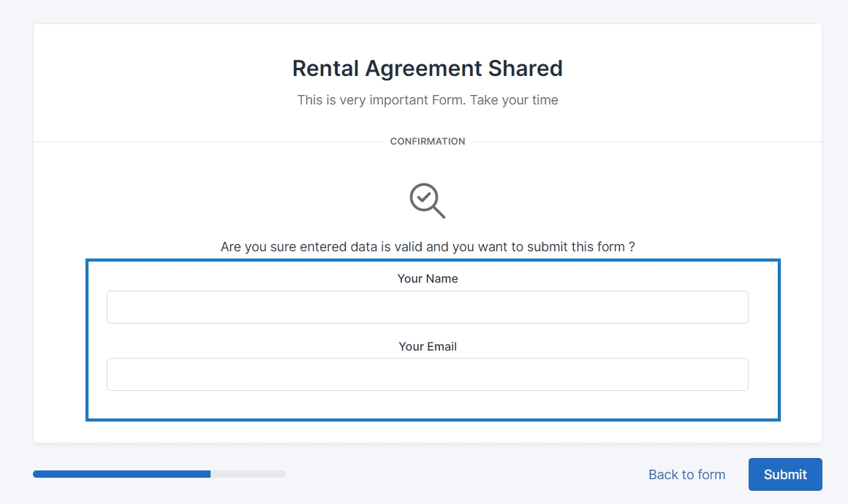
Task: Click the CONFIRMATION section label
Action: point(427,142)
